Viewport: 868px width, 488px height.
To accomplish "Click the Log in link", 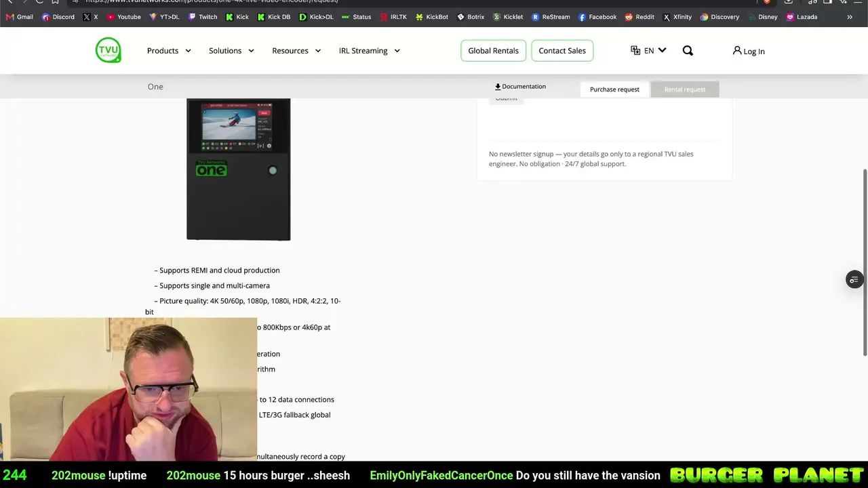I will point(749,52).
